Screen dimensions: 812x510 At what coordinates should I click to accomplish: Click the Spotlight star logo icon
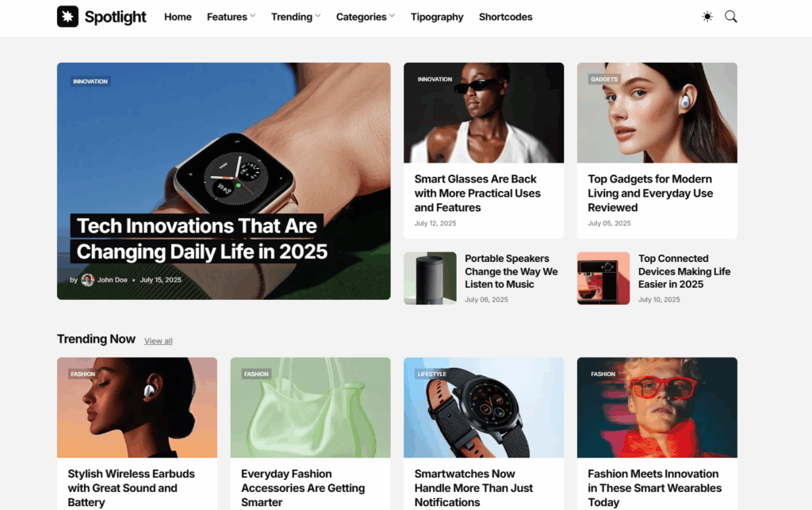coord(68,17)
